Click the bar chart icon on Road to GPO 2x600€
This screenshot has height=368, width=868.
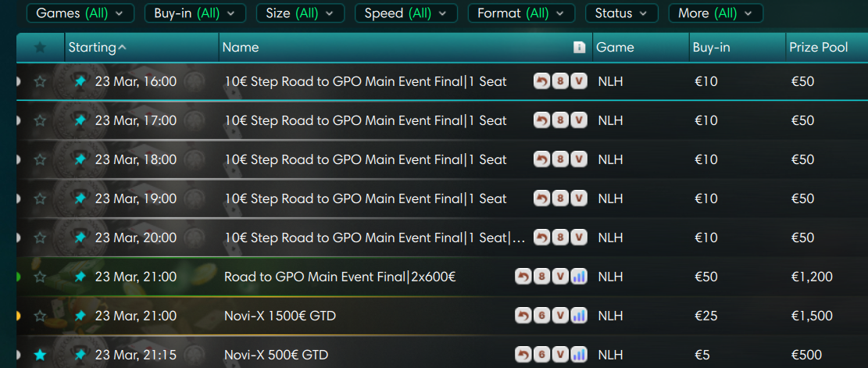click(579, 277)
